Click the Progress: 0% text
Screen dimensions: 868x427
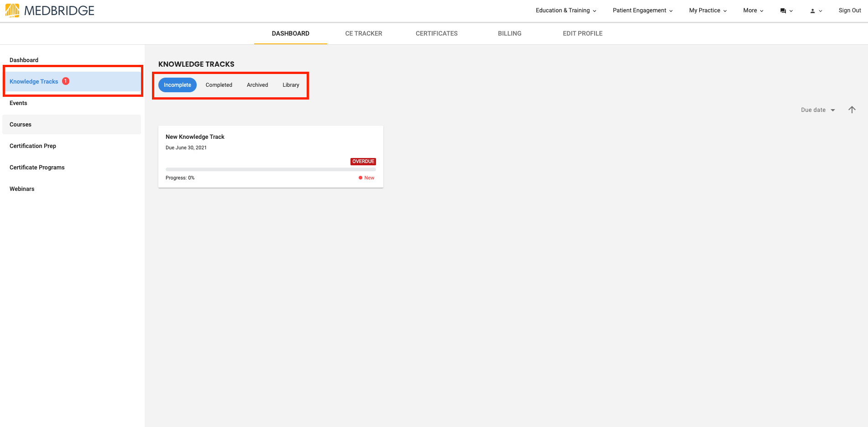pos(180,178)
